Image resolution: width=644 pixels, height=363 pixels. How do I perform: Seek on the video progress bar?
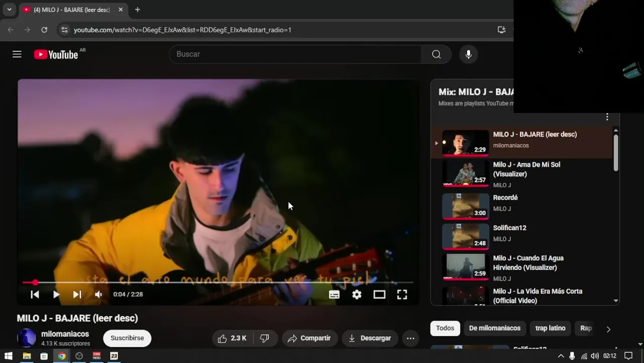point(218,282)
